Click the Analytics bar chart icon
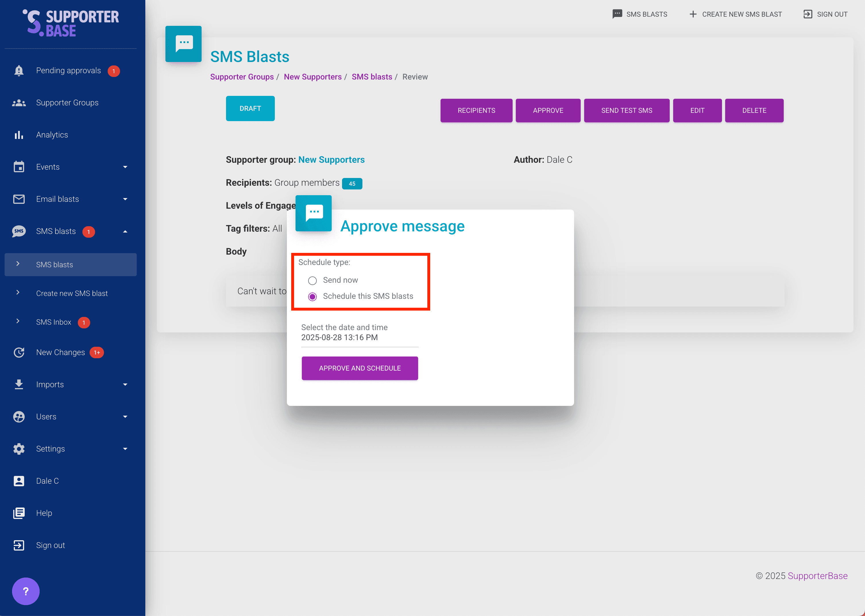 tap(19, 135)
